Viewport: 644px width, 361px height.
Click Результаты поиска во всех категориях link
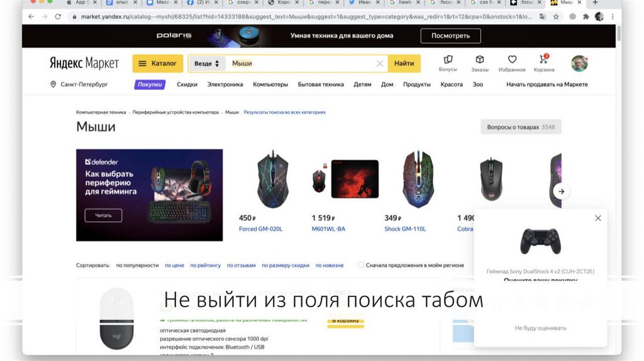pyautogui.click(x=285, y=112)
